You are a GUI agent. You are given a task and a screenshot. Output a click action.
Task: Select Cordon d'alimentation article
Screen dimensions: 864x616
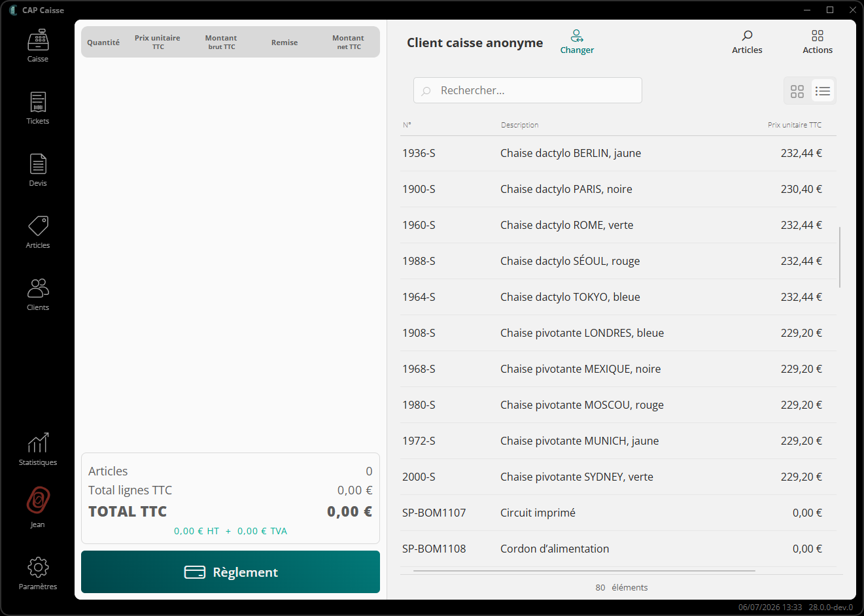pyautogui.click(x=618, y=549)
